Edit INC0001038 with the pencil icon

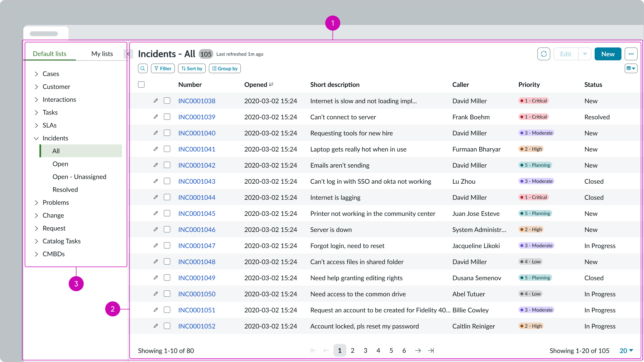(x=156, y=101)
